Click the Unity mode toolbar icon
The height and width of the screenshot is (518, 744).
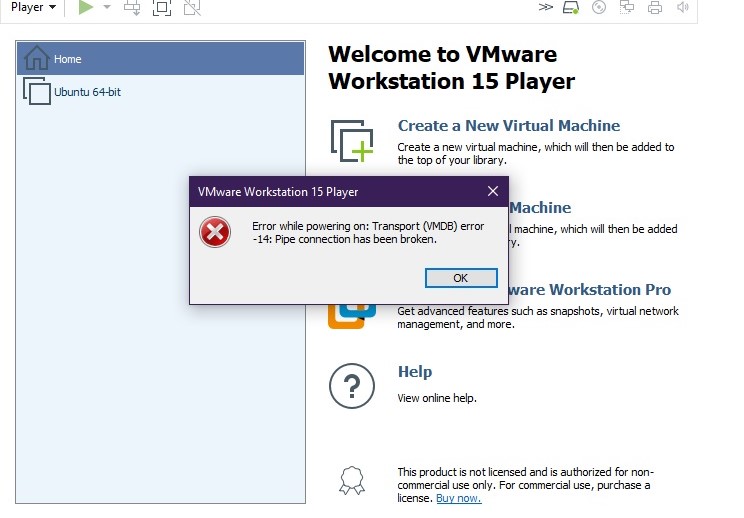[192, 7]
